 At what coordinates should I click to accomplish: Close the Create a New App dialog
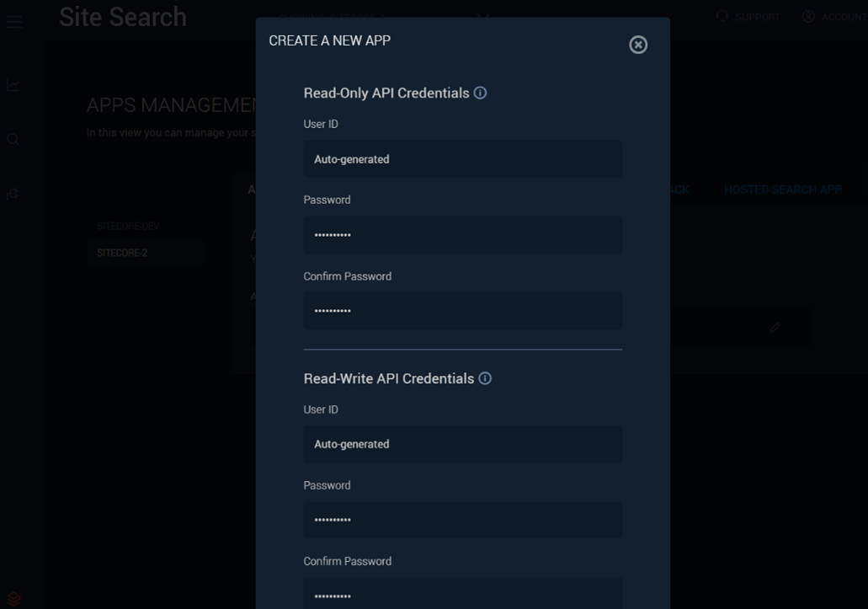coord(637,45)
